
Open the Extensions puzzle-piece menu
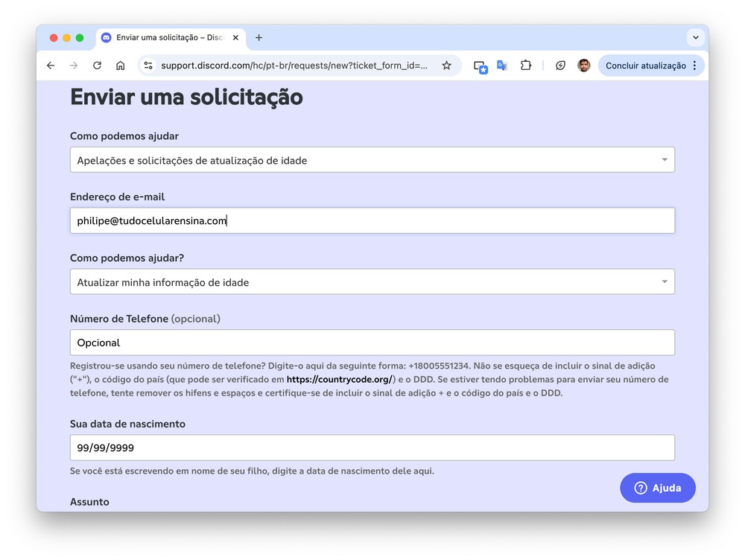(525, 66)
